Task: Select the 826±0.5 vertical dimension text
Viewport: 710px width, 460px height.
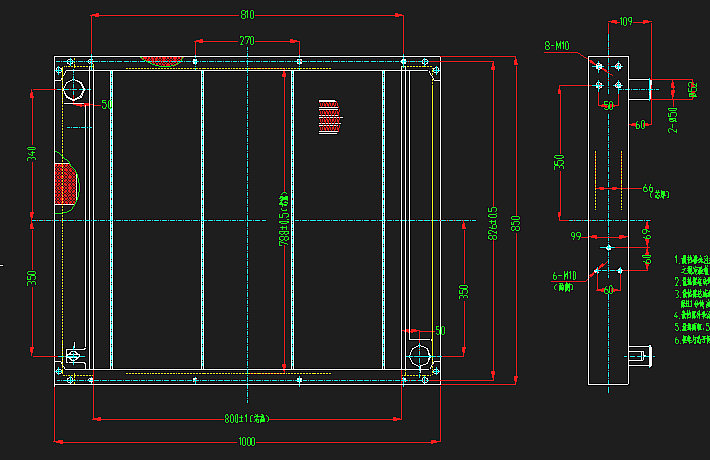Action: click(494, 223)
